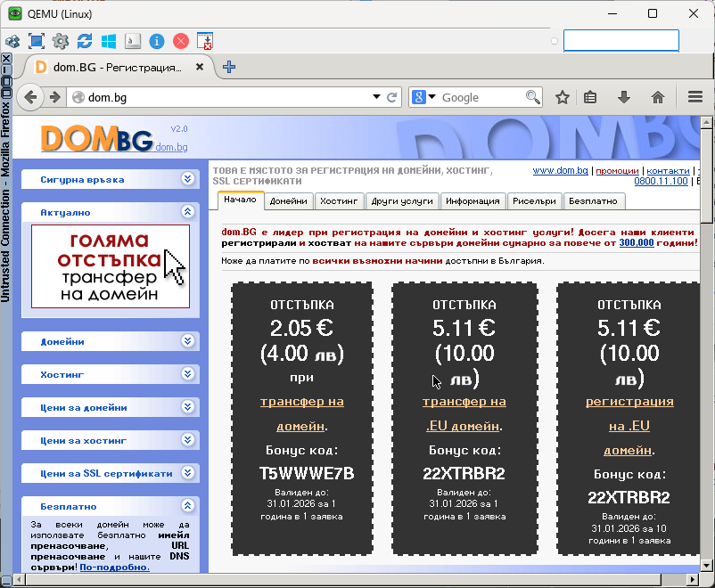Screen dimensions: 715x588
Task: Open the Информация tab
Action: coord(473,201)
